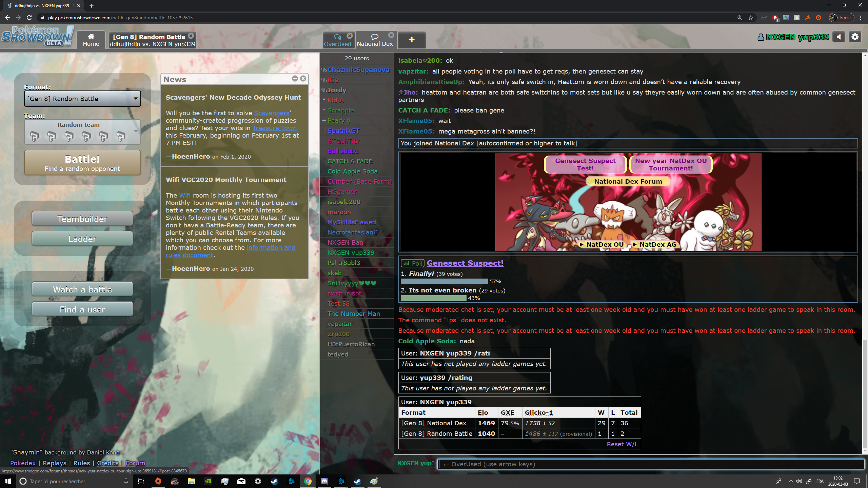Image resolution: width=868 pixels, height=488 pixels.
Task: Switch to the Home tab
Action: tap(91, 40)
